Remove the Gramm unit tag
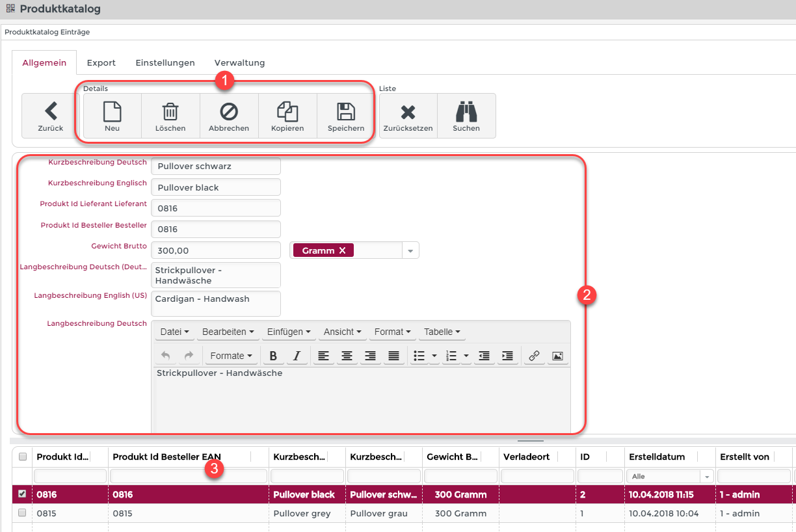The width and height of the screenshot is (796, 532). coord(342,250)
